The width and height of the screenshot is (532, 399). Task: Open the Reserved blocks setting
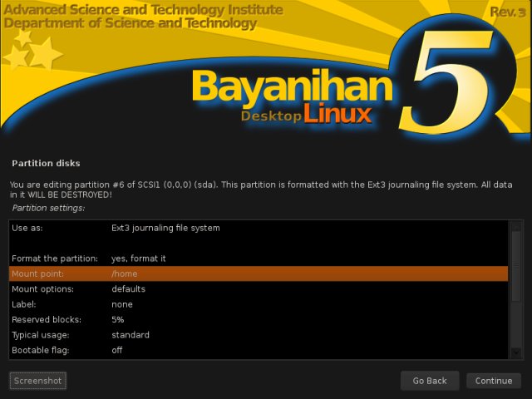point(258,319)
